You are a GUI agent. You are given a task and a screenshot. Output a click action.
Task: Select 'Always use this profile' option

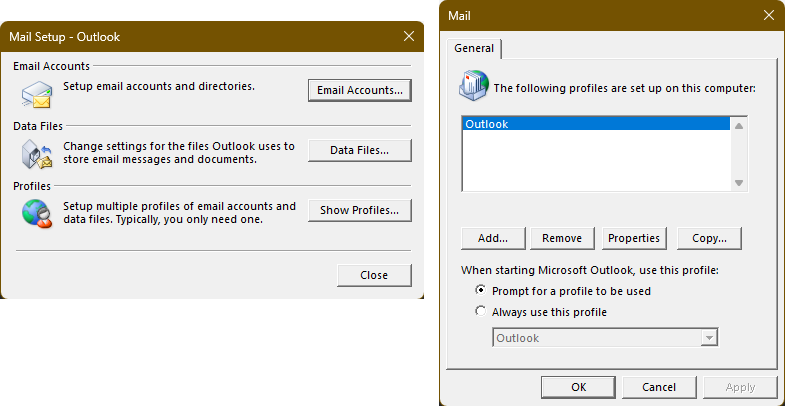(542, 312)
